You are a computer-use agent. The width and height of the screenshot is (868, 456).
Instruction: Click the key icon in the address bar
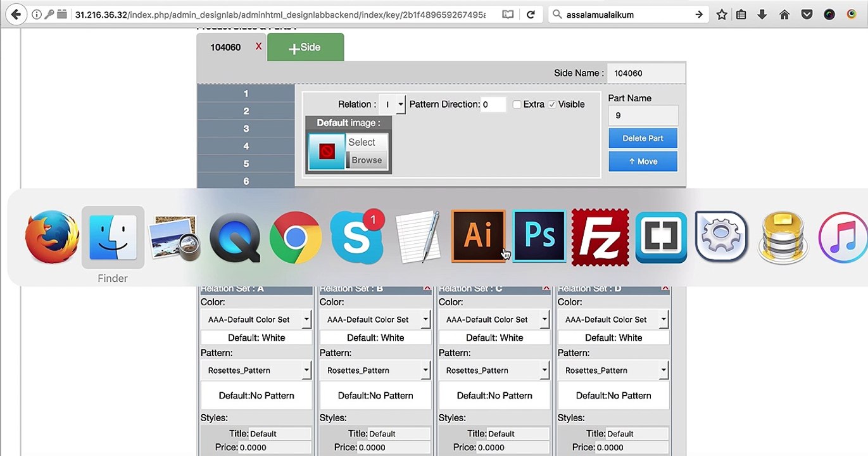tap(49, 15)
